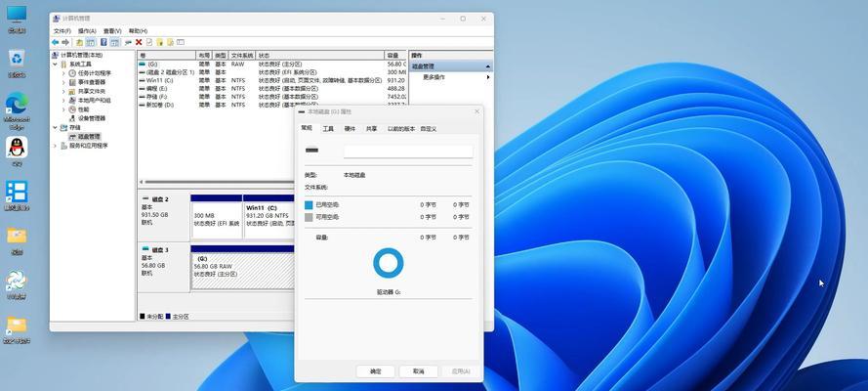Open the 查看(V) menu

tap(112, 31)
